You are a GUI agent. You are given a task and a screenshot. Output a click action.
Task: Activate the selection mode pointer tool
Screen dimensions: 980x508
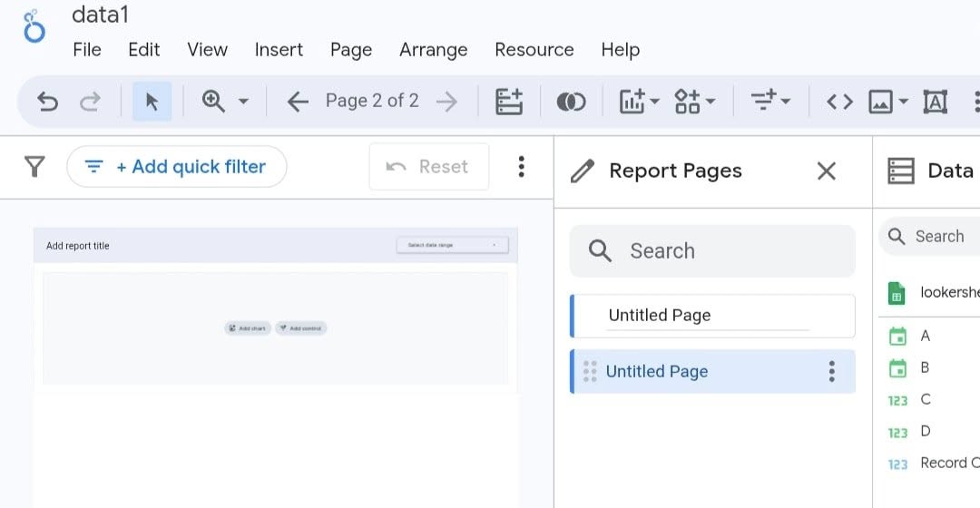[152, 102]
